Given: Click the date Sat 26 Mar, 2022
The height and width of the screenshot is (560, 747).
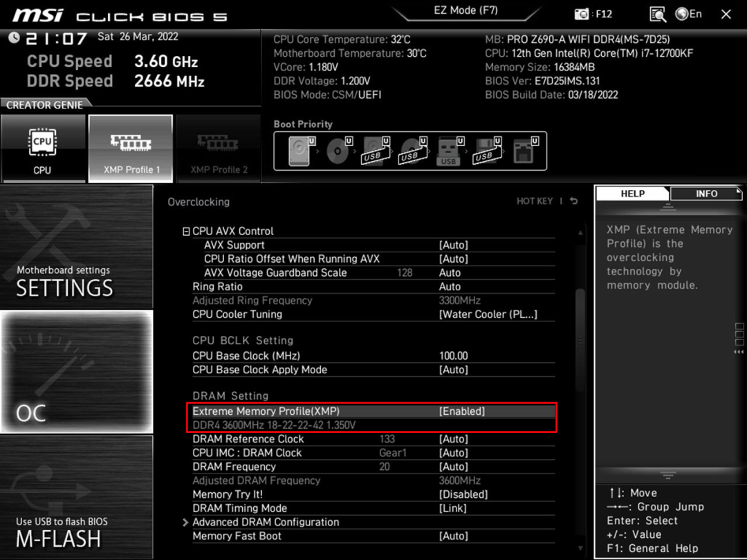Looking at the screenshot, I should pos(138,37).
